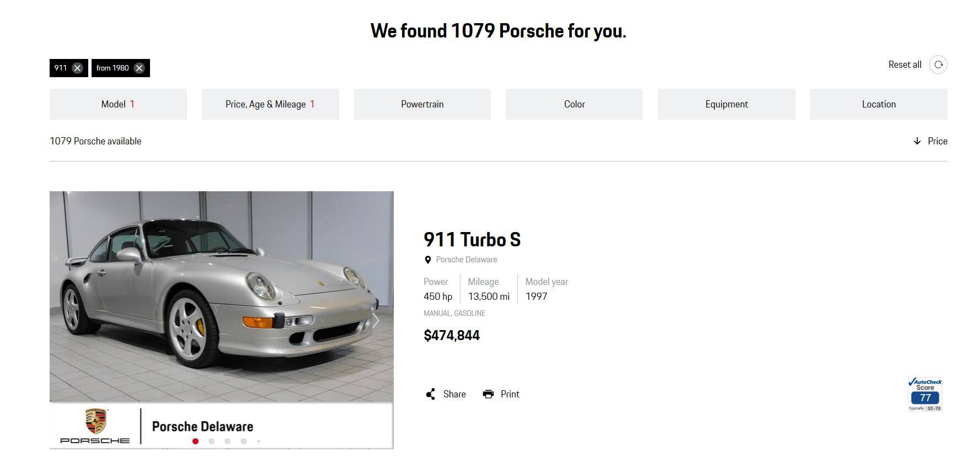Screen dimensions: 980x474
Task: Click the location pin icon
Action: pos(427,260)
